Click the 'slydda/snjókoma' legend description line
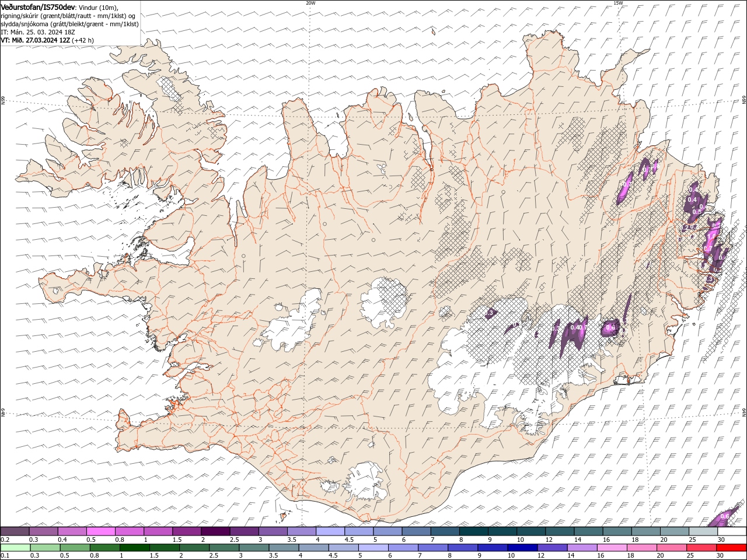The image size is (747, 560). point(69,24)
